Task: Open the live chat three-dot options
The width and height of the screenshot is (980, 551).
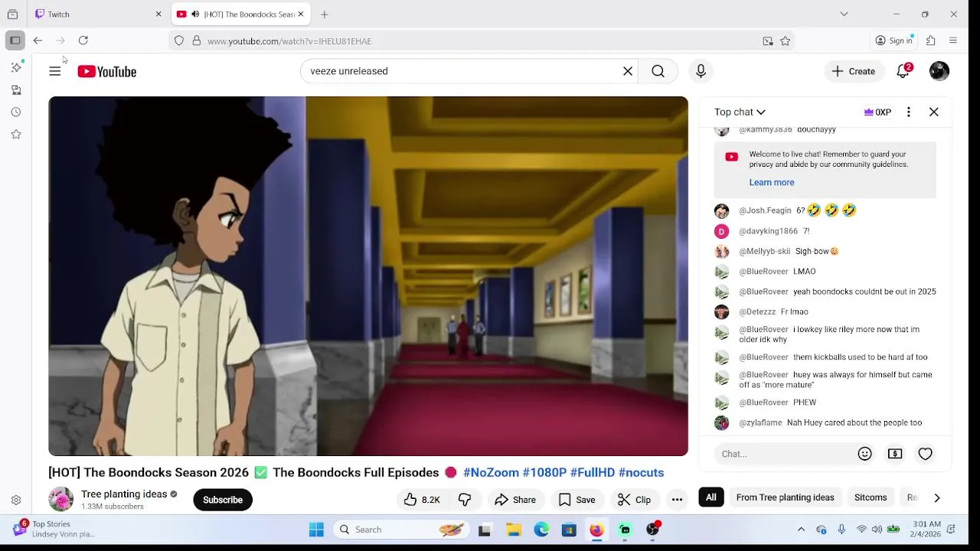Action: (908, 112)
